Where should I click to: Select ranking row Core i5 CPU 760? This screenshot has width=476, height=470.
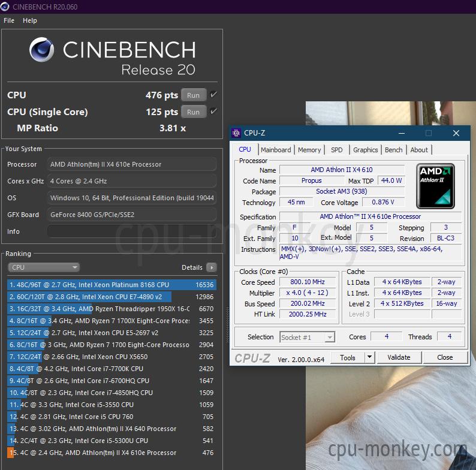(x=112, y=417)
